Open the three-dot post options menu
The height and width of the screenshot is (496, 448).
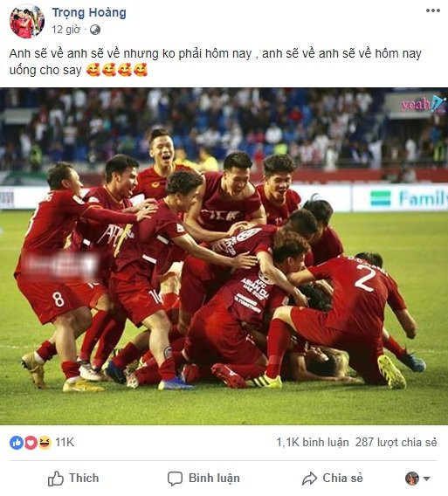(x=433, y=10)
